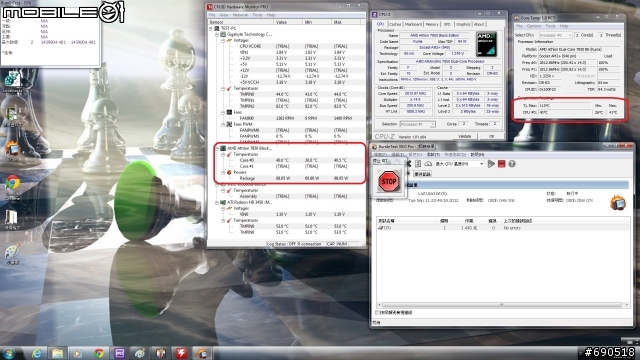Open Windows Explorer folder taskbar icon
The width and height of the screenshot is (640, 360).
(58, 353)
